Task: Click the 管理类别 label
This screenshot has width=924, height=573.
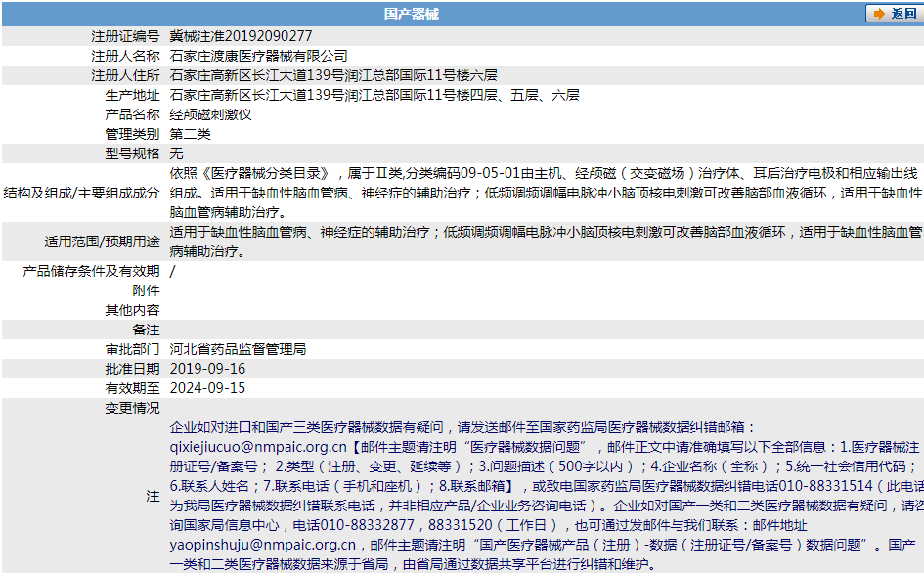Action: 132,134
